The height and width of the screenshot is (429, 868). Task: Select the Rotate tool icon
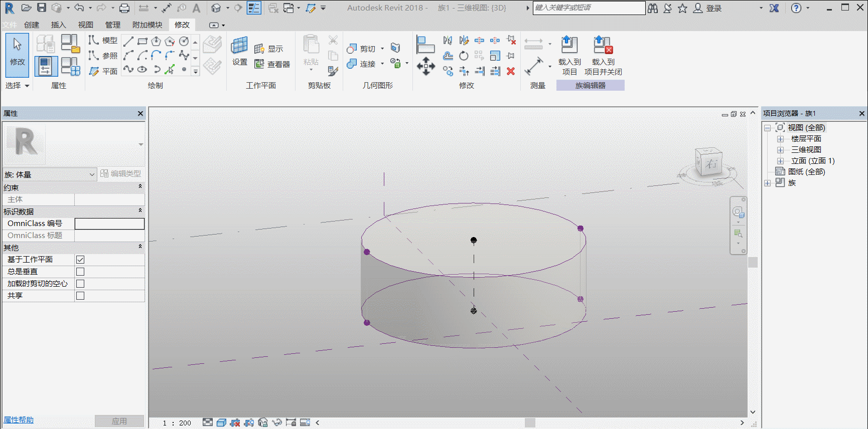click(464, 56)
